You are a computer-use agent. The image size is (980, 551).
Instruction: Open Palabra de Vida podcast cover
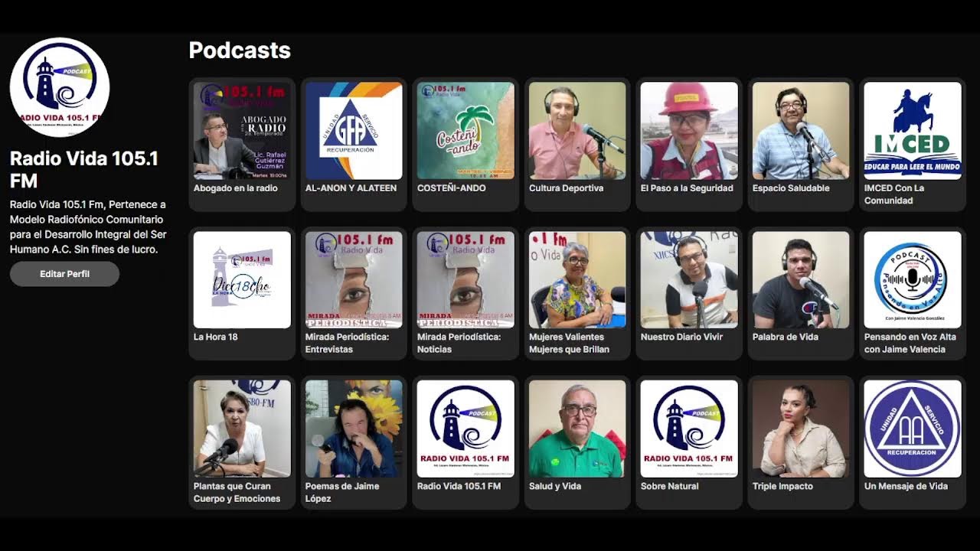801,280
